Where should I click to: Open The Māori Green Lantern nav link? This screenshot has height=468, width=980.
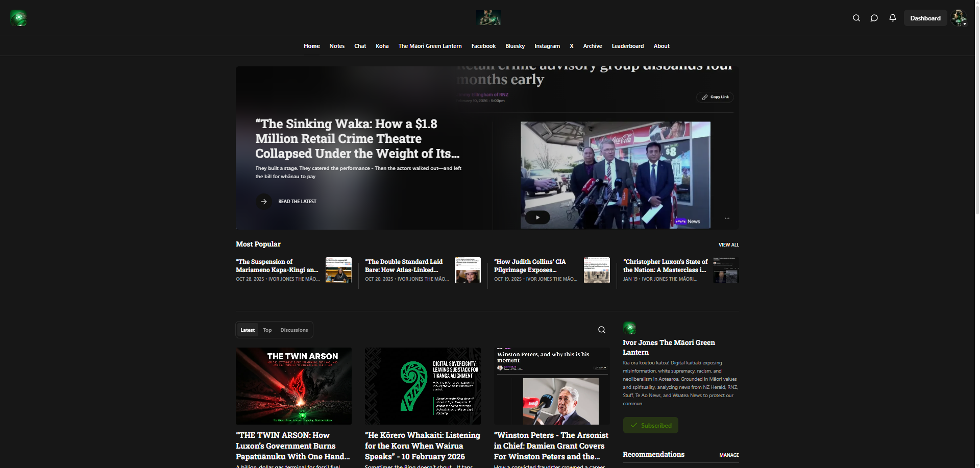[x=430, y=46]
